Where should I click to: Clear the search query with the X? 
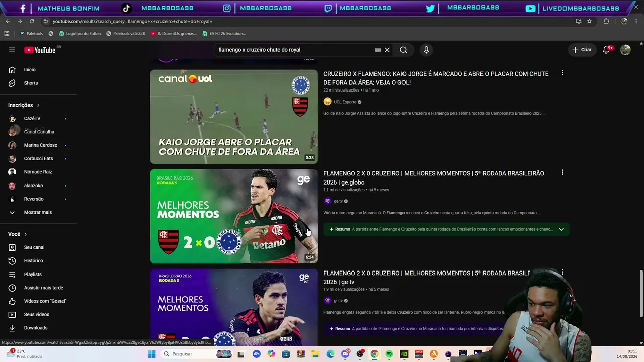tap(387, 50)
